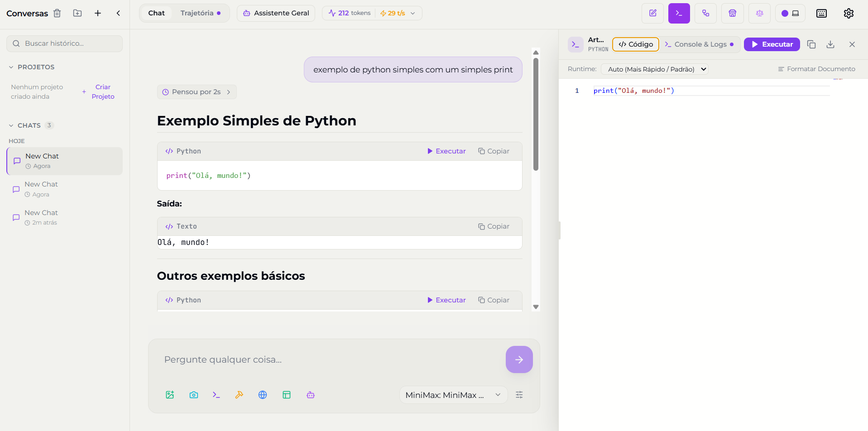Screen dimensions: 868x431
Task: Download the artifact code
Action: coord(830,44)
